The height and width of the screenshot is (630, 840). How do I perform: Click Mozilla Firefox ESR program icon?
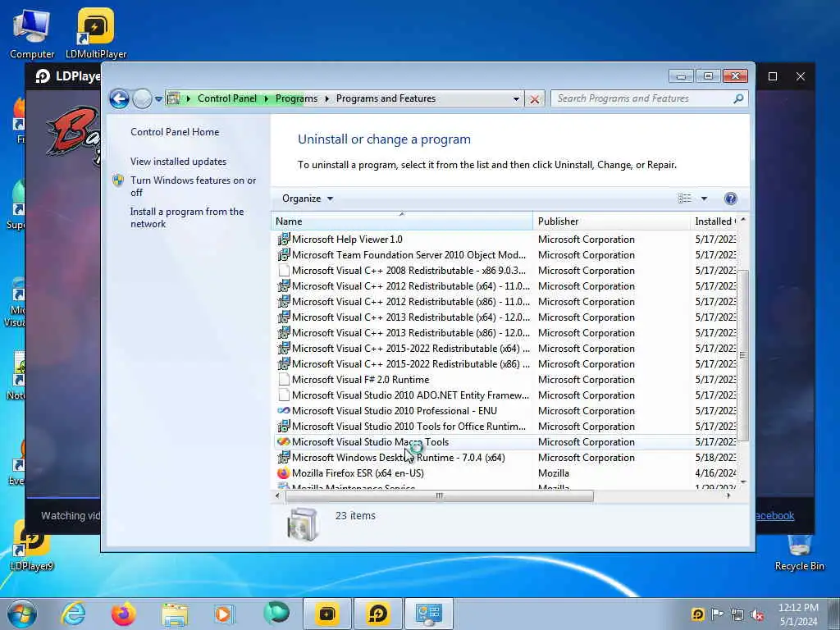(x=283, y=473)
